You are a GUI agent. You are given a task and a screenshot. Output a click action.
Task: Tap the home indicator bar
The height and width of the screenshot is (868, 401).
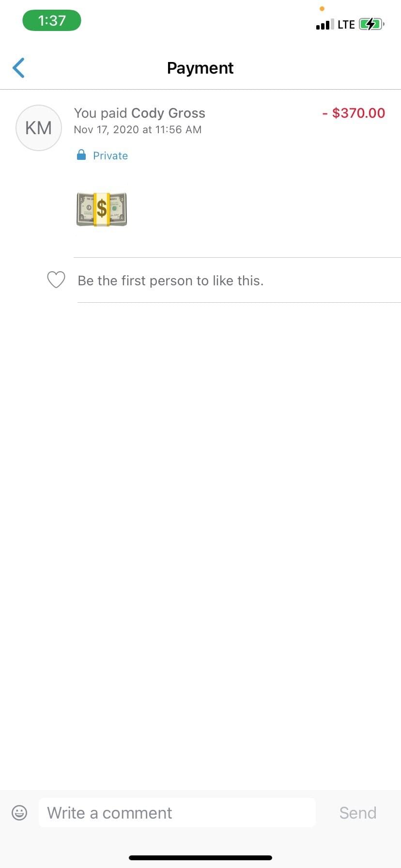(x=200, y=857)
